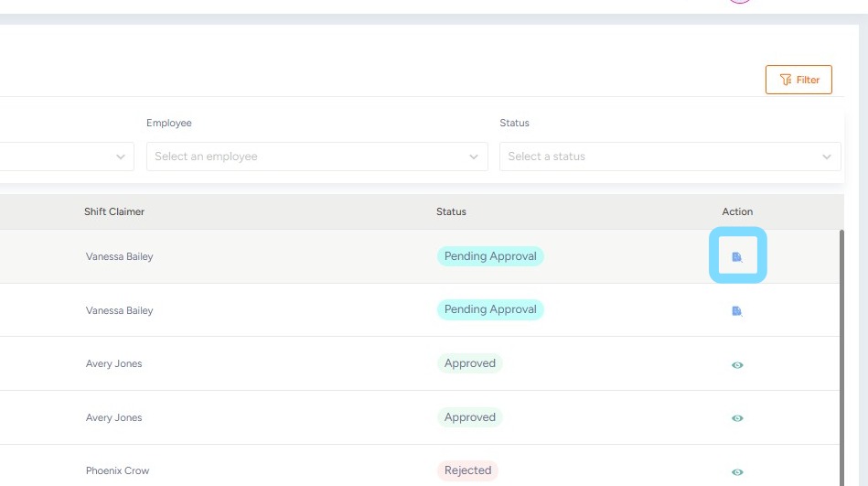Viewport: 868px width, 486px height.
Task: Open the Employee dropdown
Action: [x=316, y=157]
